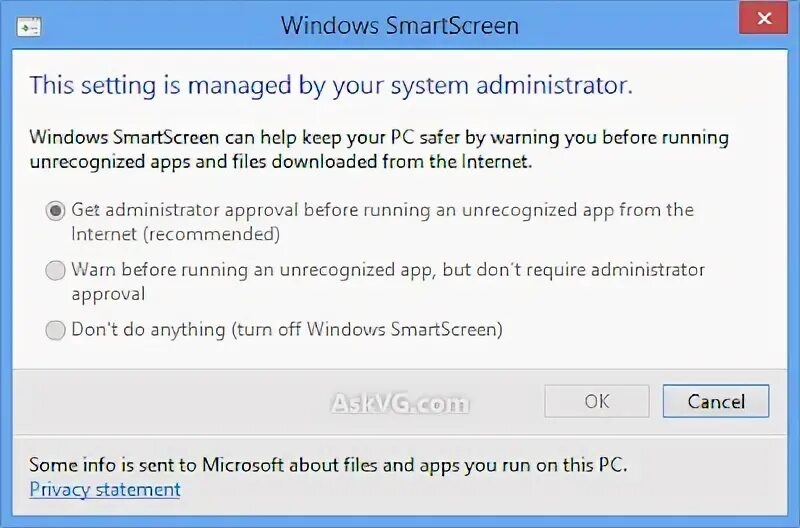The width and height of the screenshot is (800, 528).
Task: Select the 'Get administrator approval' radio button
Action: tap(55, 211)
